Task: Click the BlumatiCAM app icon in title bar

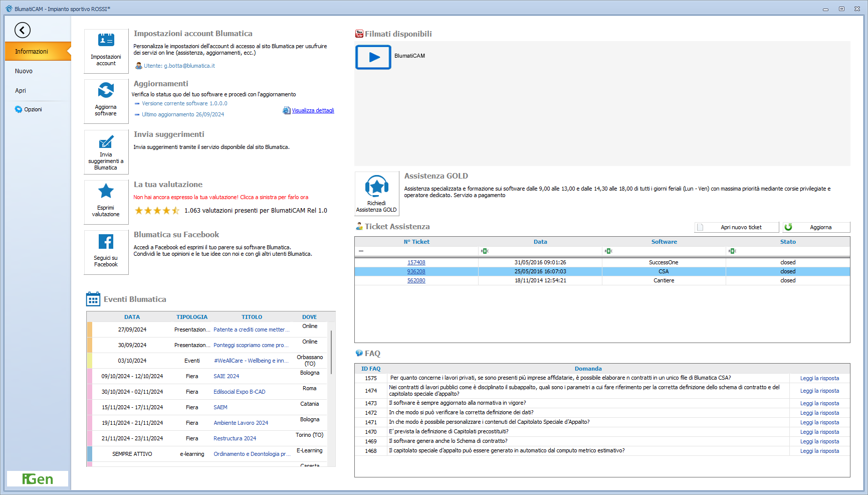Action: 9,9
